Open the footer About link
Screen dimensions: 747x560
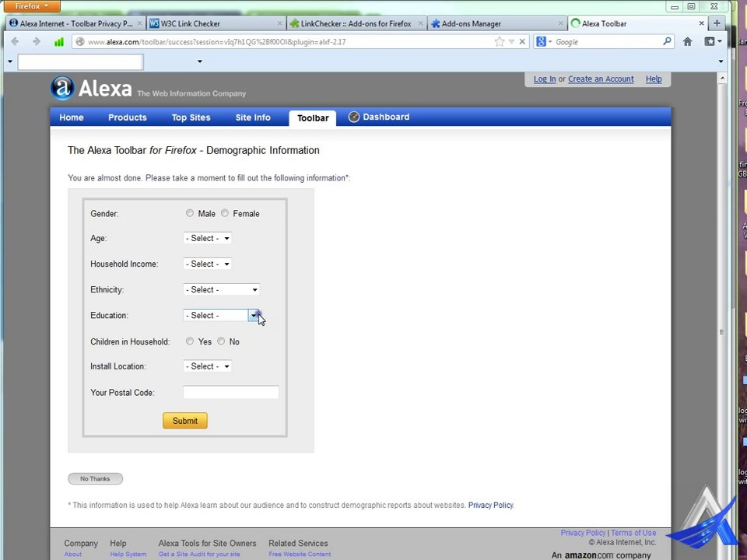[x=73, y=555]
